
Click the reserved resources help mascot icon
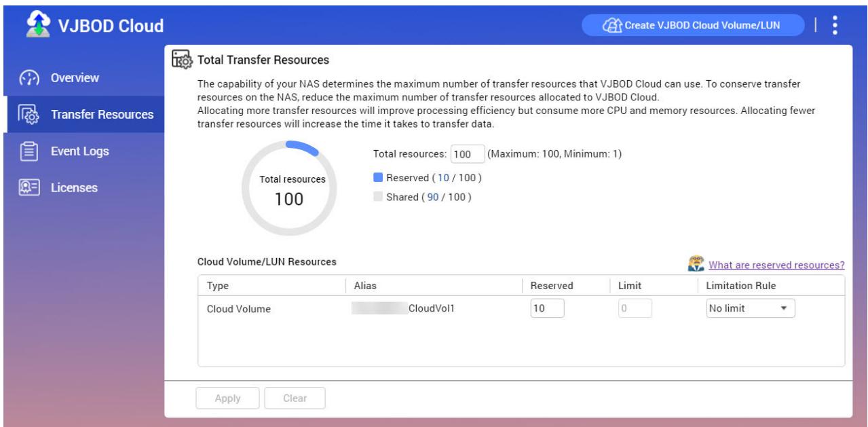pos(696,264)
